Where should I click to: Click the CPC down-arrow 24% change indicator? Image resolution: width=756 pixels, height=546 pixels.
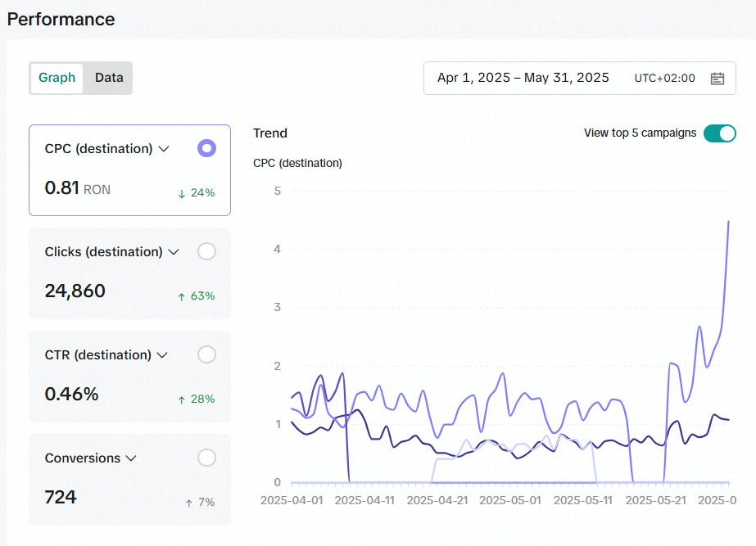coord(197,192)
